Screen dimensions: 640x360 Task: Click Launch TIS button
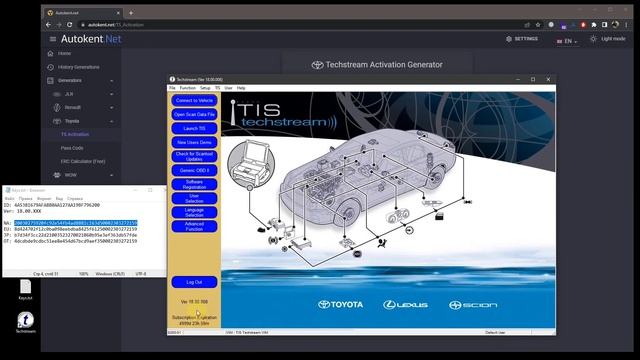pyautogui.click(x=194, y=129)
